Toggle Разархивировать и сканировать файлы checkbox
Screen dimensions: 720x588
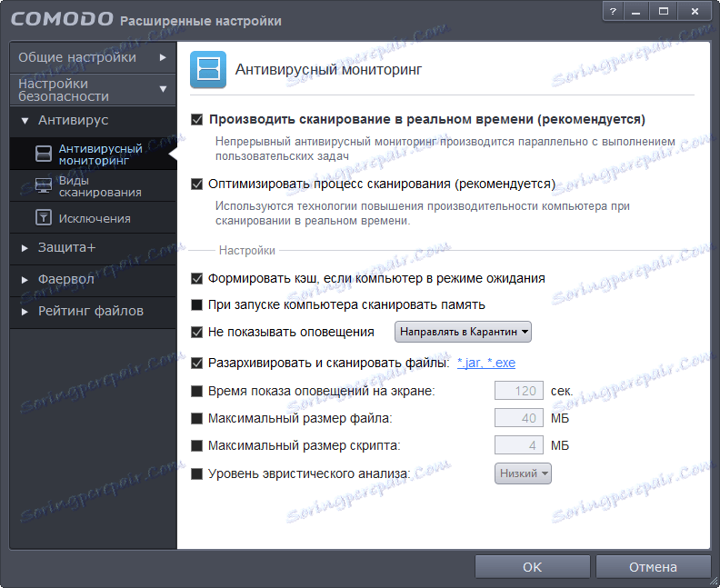196,364
